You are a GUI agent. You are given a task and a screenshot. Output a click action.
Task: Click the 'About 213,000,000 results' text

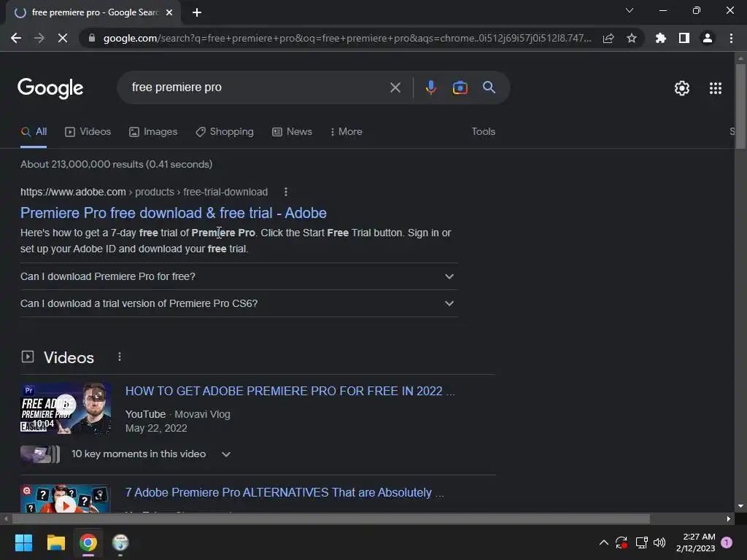(x=116, y=164)
